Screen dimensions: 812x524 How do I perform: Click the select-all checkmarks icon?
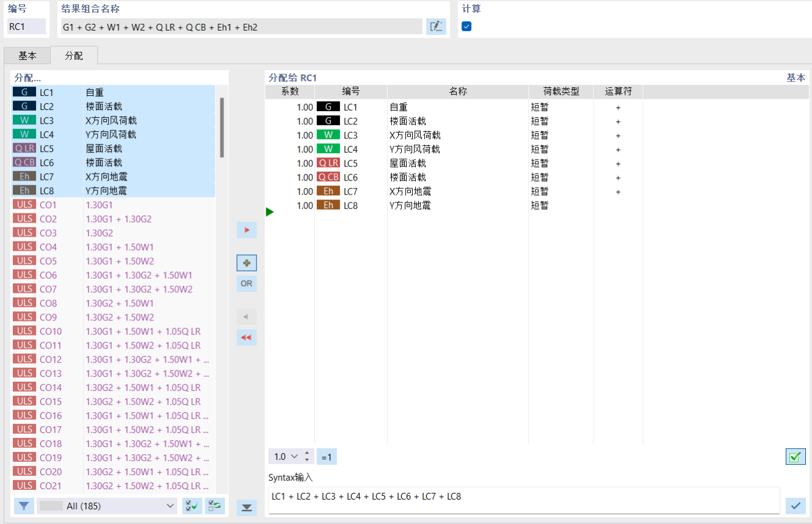tap(192, 506)
